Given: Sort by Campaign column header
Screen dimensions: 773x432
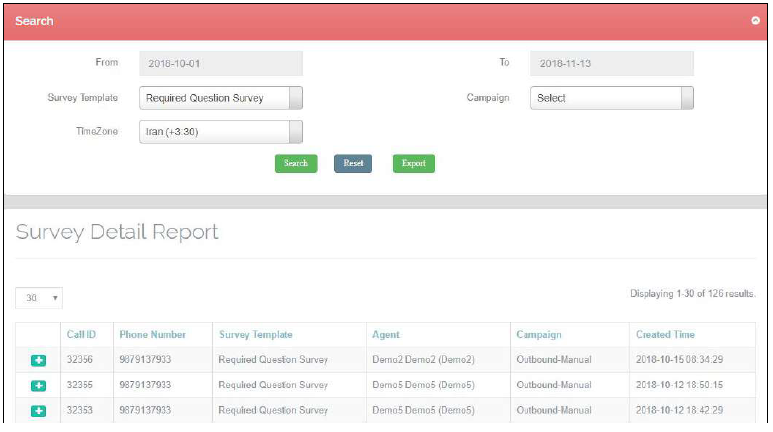Looking at the screenshot, I should click(538, 335).
